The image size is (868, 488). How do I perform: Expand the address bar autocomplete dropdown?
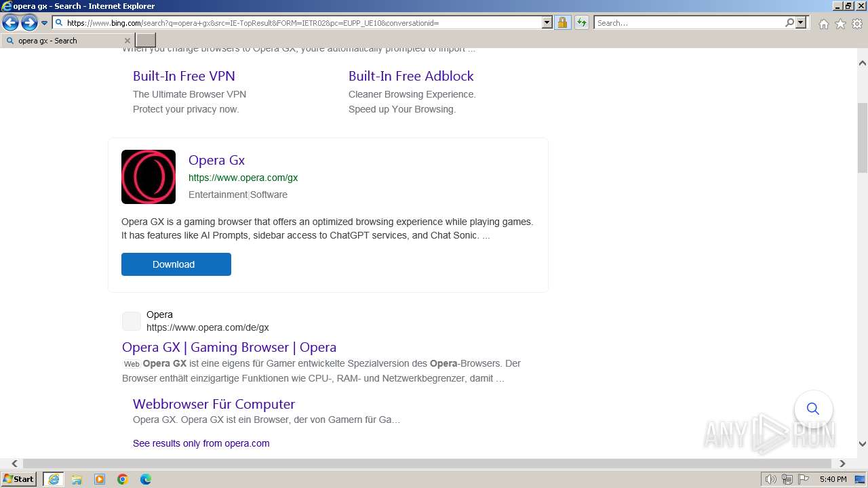[x=547, y=23]
